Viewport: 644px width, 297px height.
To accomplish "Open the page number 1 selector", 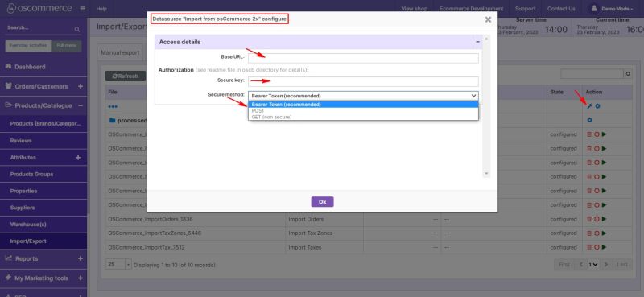I will (x=593, y=265).
